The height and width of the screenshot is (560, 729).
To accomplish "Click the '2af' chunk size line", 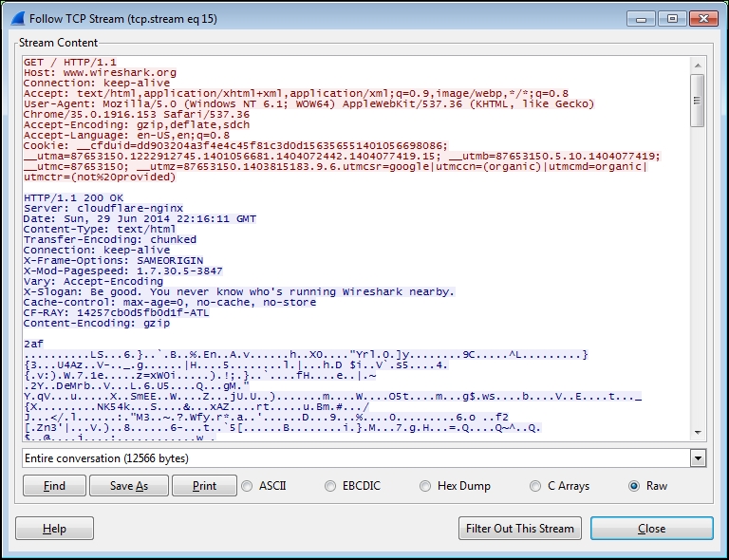I will [x=33, y=344].
